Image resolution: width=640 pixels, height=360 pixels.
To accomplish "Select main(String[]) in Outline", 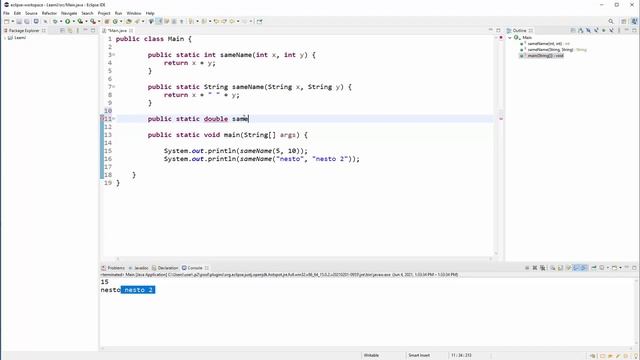I will pos(542,56).
